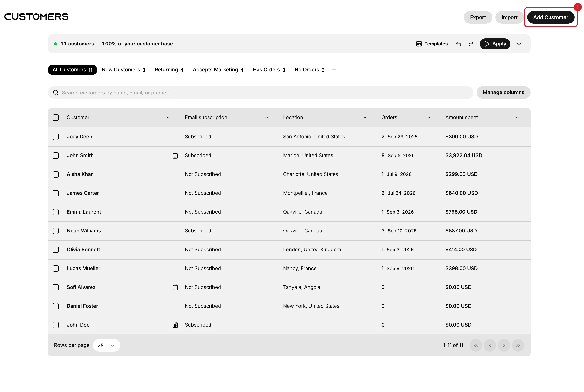Jump to the last page arrows

click(x=518, y=345)
